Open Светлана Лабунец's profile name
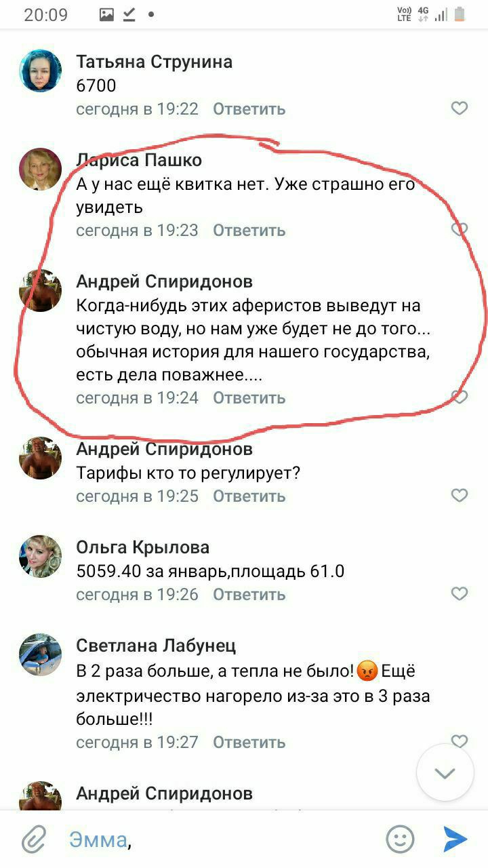Screen dimensions: 488x868 [156, 646]
